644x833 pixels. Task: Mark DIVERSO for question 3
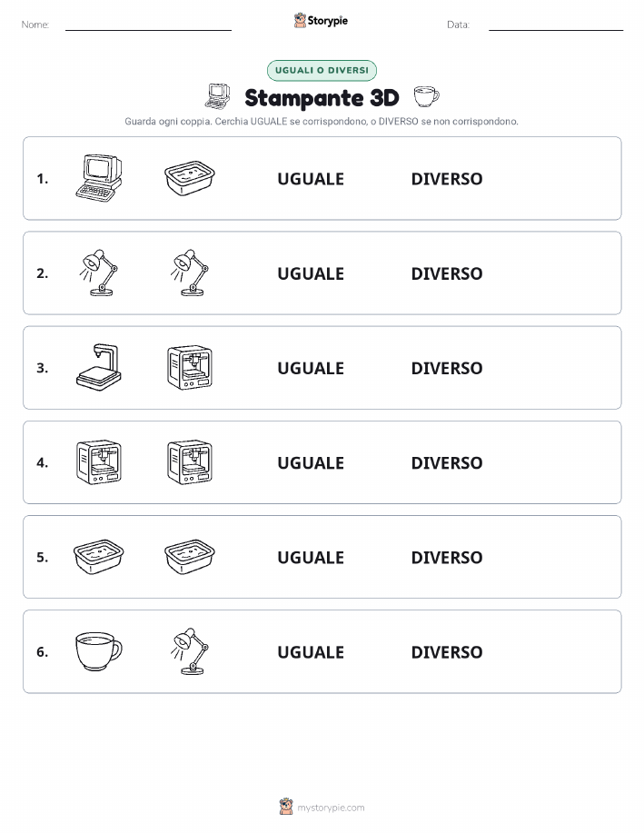(447, 368)
